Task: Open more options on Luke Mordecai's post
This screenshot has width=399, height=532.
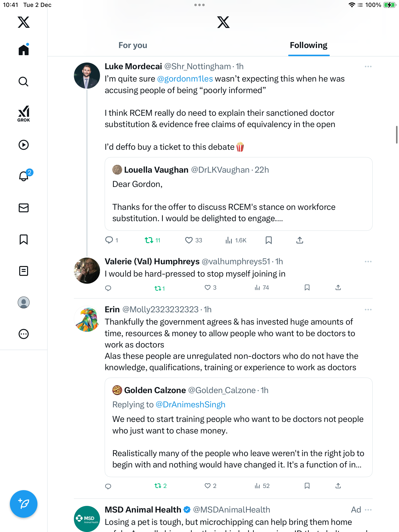Action: tap(368, 66)
